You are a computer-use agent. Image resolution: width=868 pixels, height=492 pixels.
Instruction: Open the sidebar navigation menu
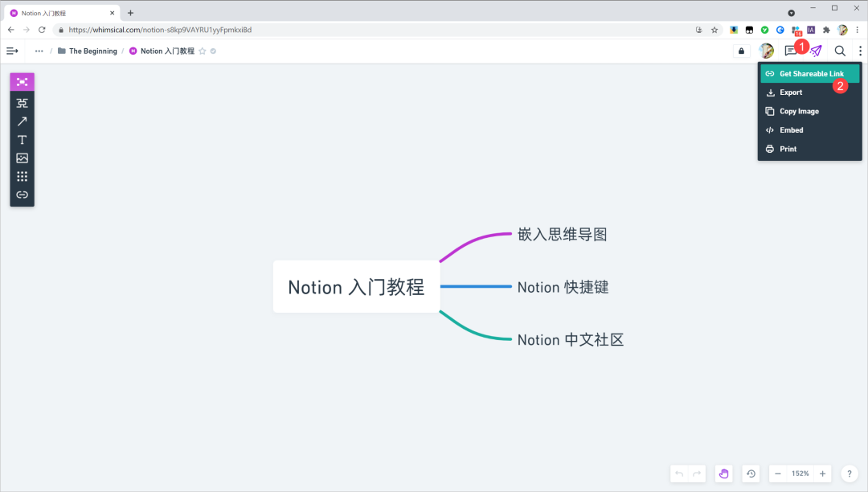pyautogui.click(x=12, y=51)
